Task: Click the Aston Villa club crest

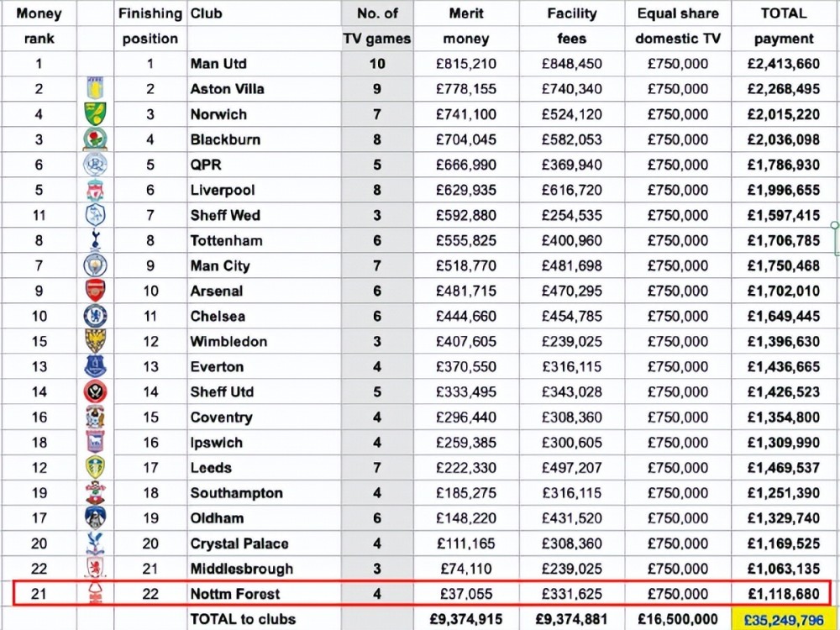Action: pos(95,89)
